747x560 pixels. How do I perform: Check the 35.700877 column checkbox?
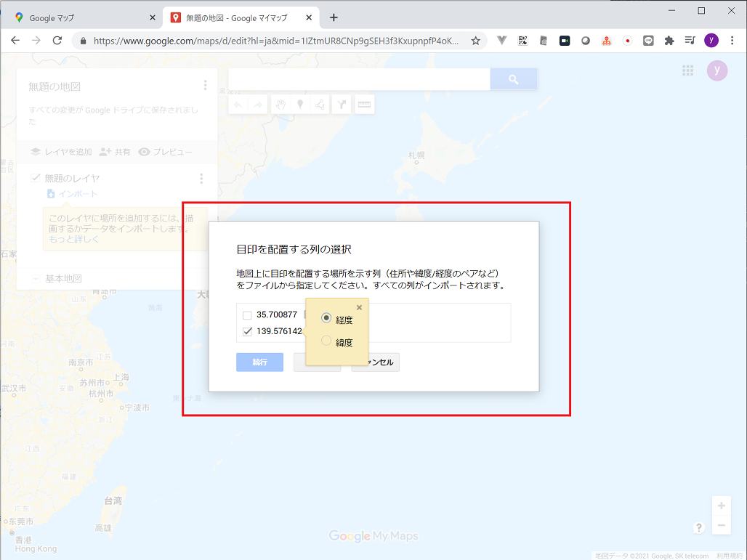pos(246,315)
